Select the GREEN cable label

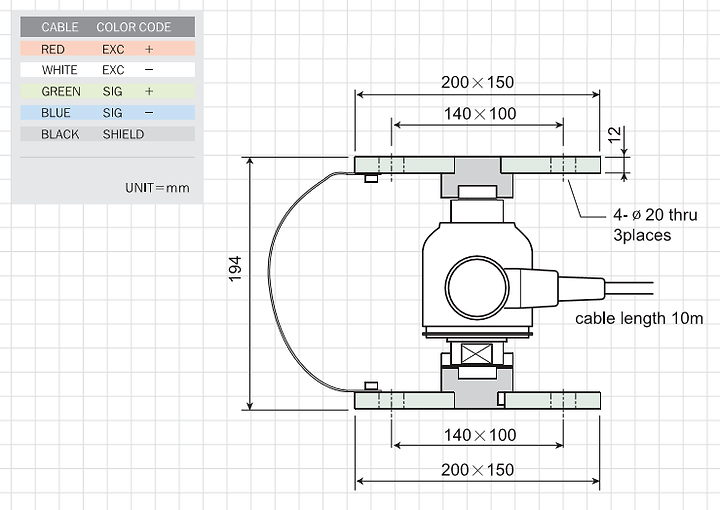click(61, 91)
